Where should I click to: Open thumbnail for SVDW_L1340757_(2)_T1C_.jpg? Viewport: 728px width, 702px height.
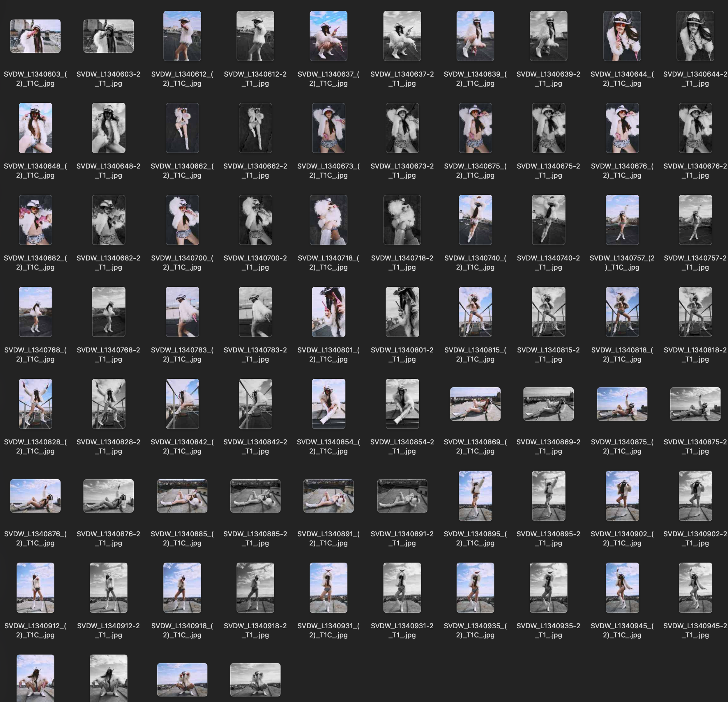[622, 220]
